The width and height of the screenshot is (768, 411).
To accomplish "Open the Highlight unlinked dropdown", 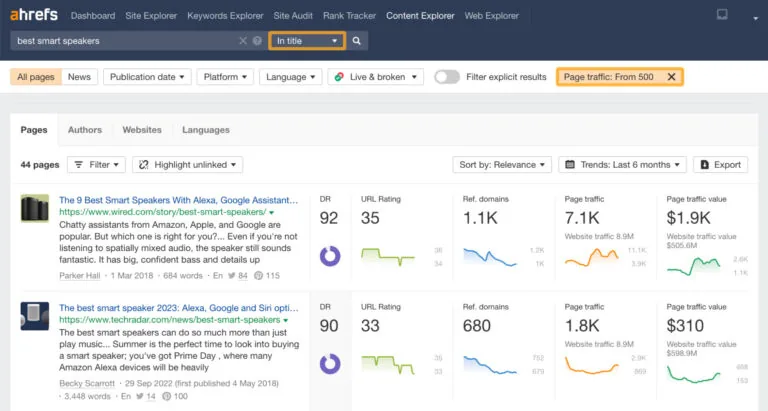I will click(x=188, y=165).
